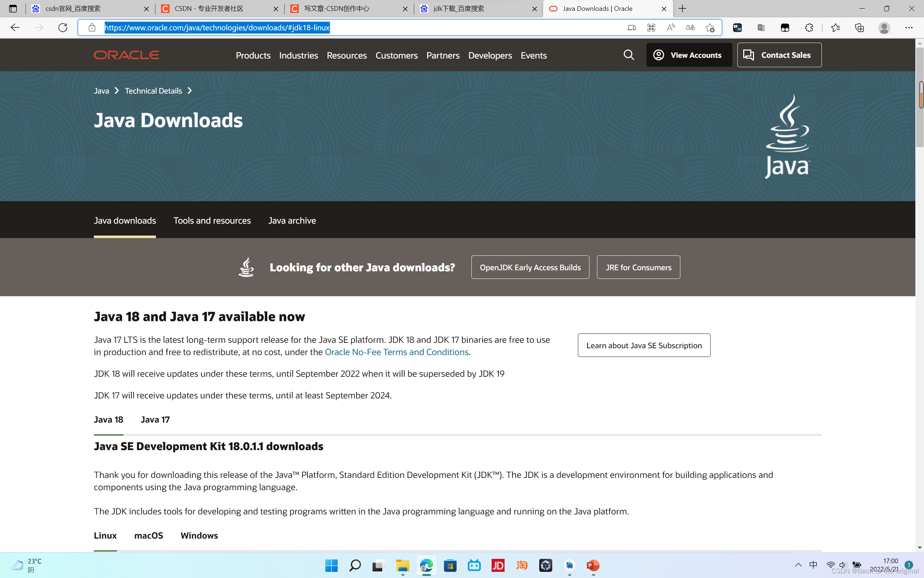The width and height of the screenshot is (924, 578).
Task: Open the weather widget showing 23°C
Action: [27, 565]
